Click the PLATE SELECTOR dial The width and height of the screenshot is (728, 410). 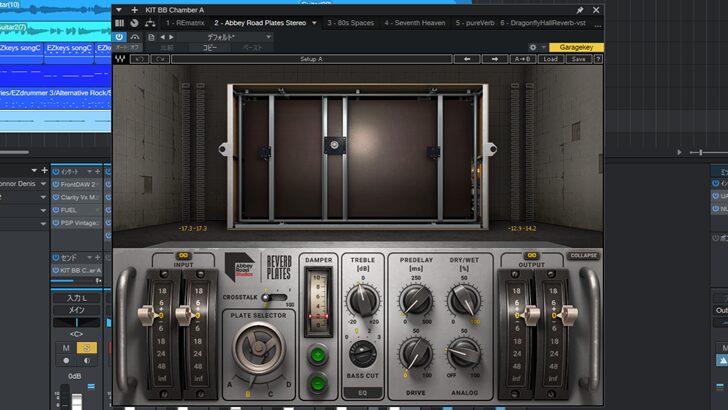258,347
